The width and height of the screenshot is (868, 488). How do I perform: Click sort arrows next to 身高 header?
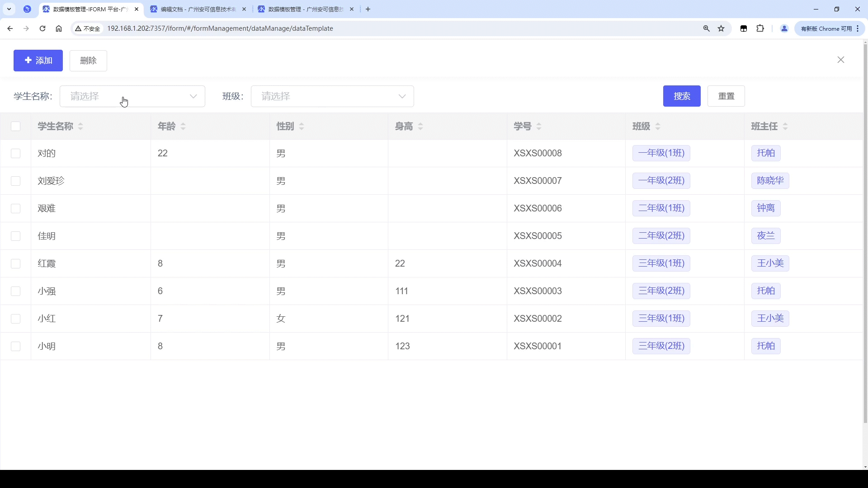tap(420, 127)
